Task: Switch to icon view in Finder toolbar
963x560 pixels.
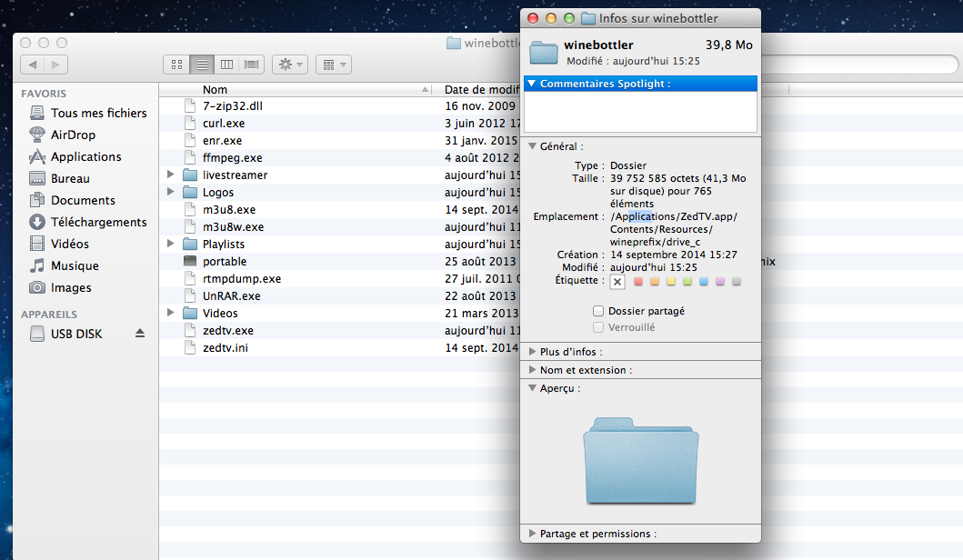Action: [177, 65]
